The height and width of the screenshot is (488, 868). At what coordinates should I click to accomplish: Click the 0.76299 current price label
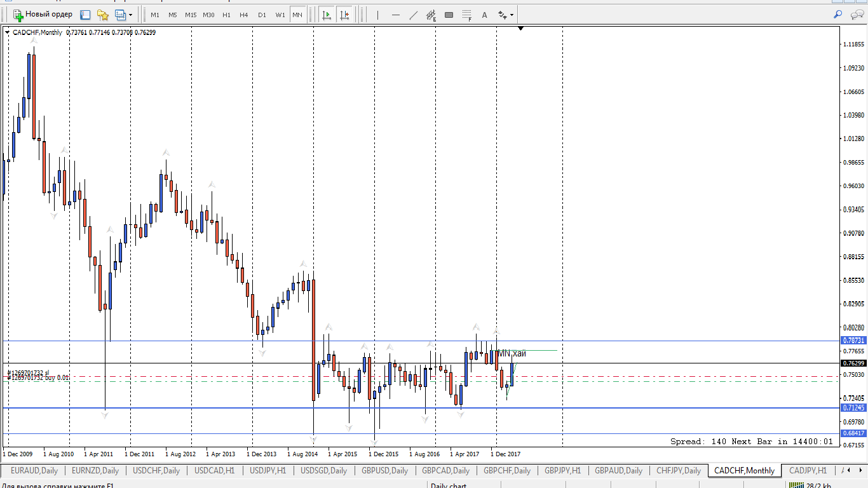[x=853, y=363]
